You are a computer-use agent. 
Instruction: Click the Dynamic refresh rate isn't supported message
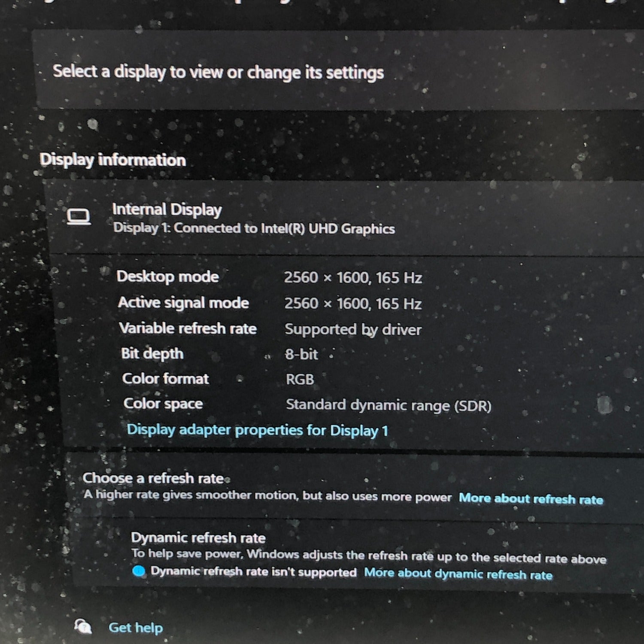click(x=253, y=572)
